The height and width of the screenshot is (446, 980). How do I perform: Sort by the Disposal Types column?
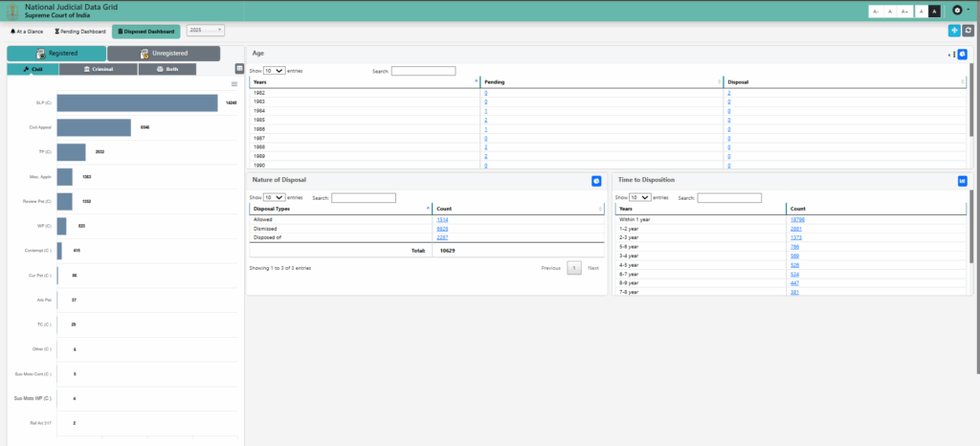coord(341,209)
